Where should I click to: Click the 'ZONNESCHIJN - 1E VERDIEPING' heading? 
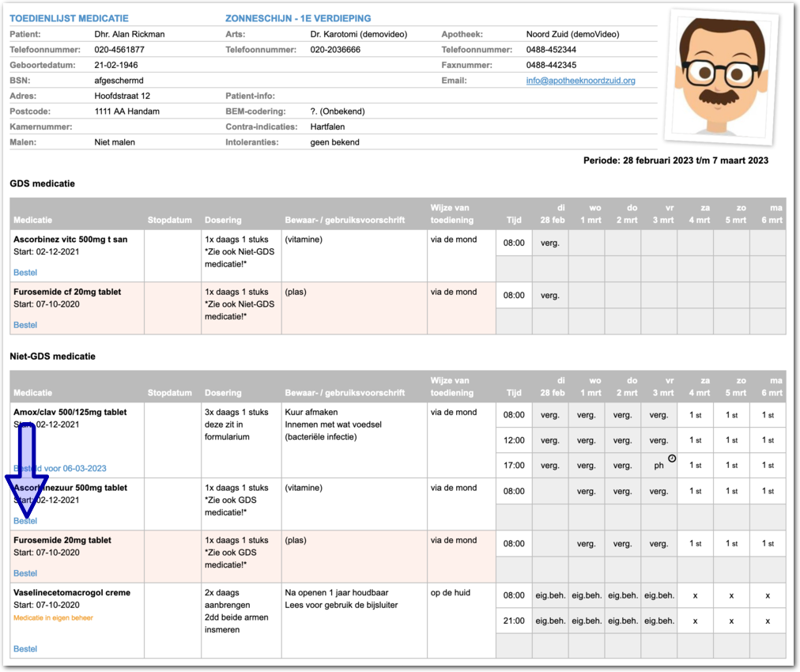click(x=298, y=18)
